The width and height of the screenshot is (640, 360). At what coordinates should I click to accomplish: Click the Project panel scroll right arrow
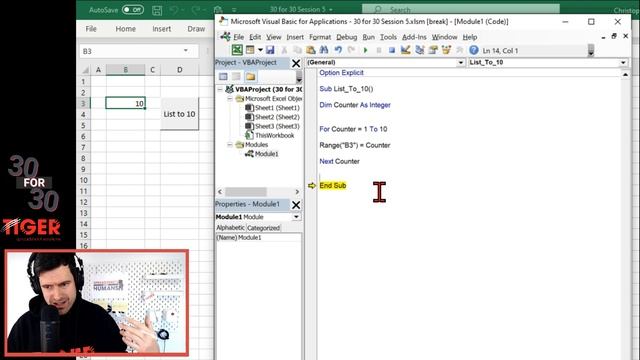pos(297,191)
